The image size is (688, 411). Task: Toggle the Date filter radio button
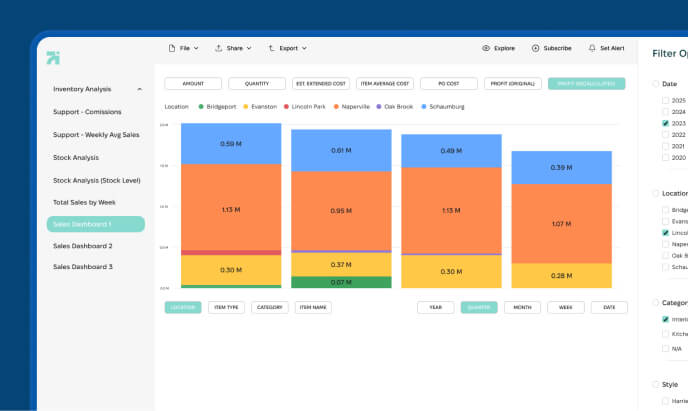656,84
